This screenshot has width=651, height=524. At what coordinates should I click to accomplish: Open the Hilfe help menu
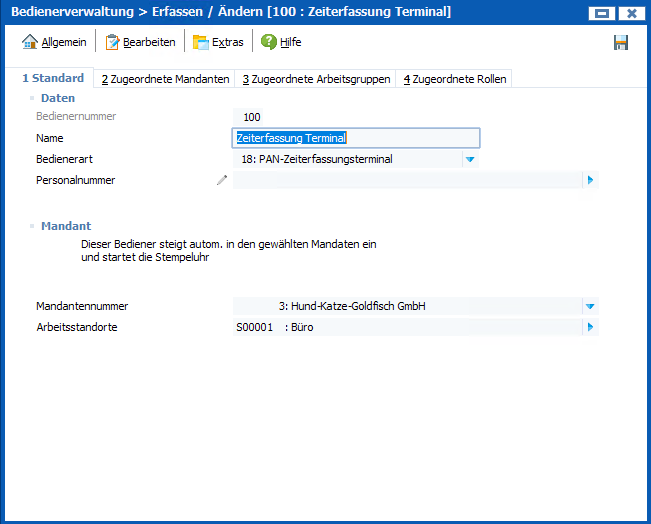(x=281, y=42)
